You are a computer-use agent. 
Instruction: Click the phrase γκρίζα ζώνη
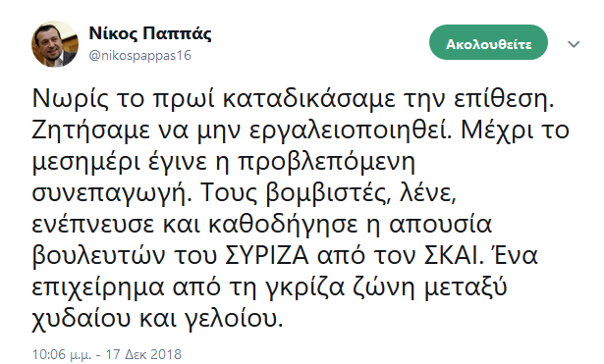click(x=343, y=286)
